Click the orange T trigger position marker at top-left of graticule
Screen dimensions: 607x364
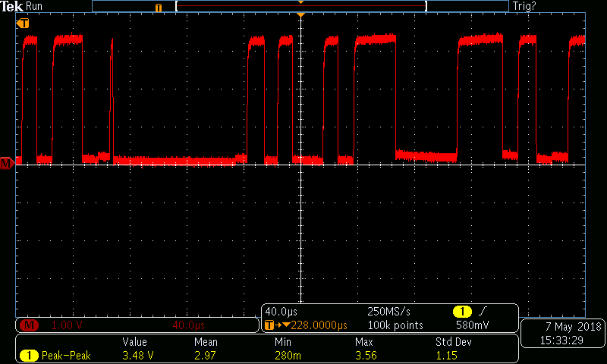pyautogui.click(x=24, y=24)
